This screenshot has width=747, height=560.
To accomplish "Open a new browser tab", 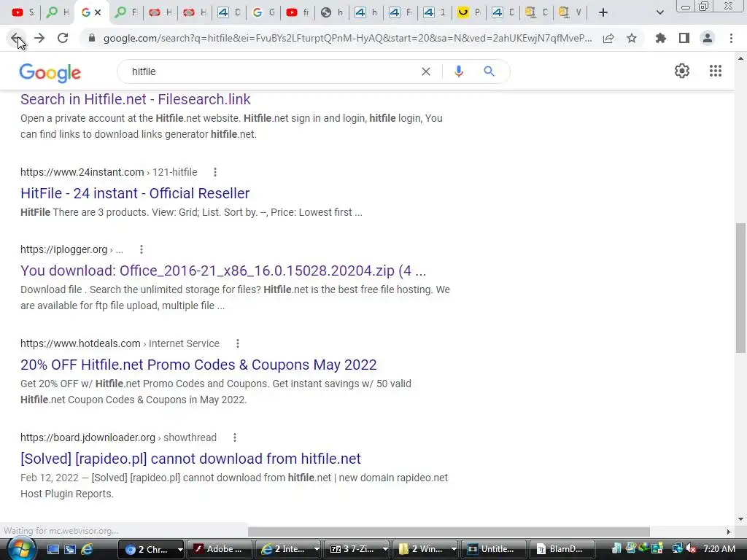I will pos(603,12).
